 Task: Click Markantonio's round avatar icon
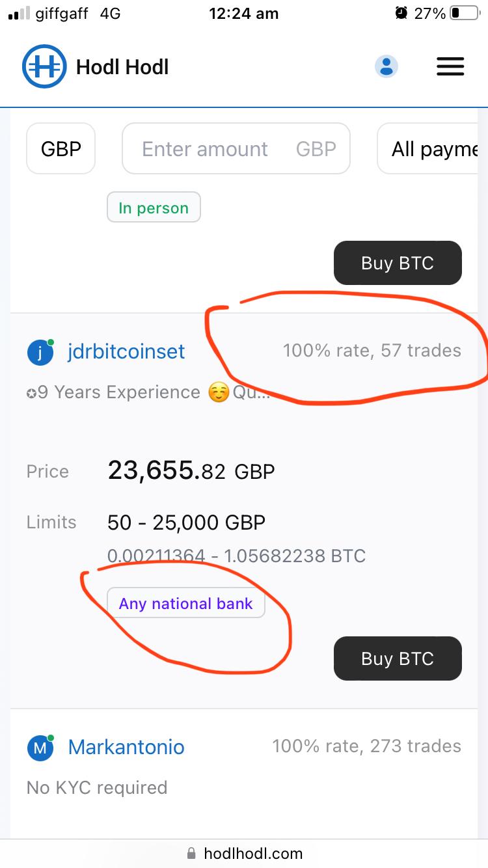coord(40,748)
